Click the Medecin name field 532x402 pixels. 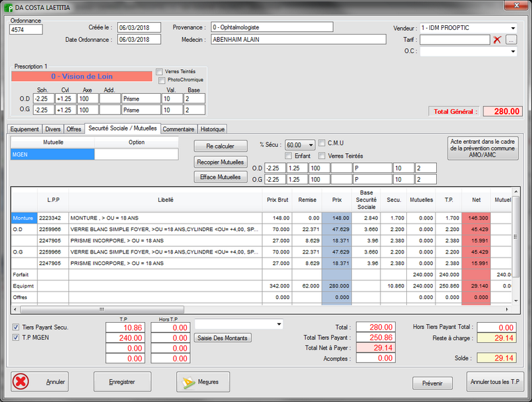click(299, 39)
